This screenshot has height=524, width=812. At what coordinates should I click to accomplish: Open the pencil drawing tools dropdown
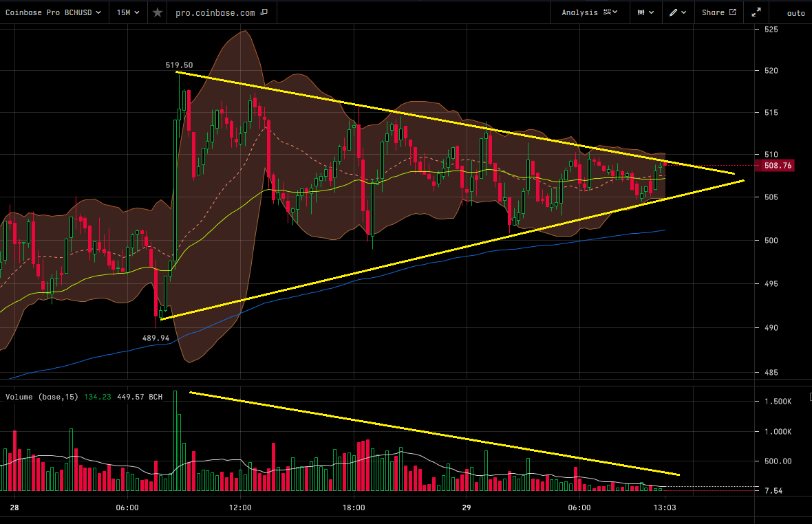(677, 12)
